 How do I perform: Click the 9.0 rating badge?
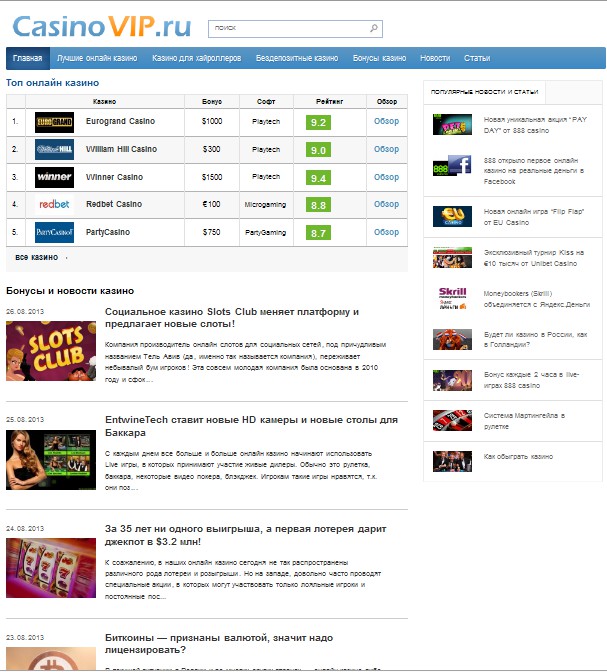point(318,150)
